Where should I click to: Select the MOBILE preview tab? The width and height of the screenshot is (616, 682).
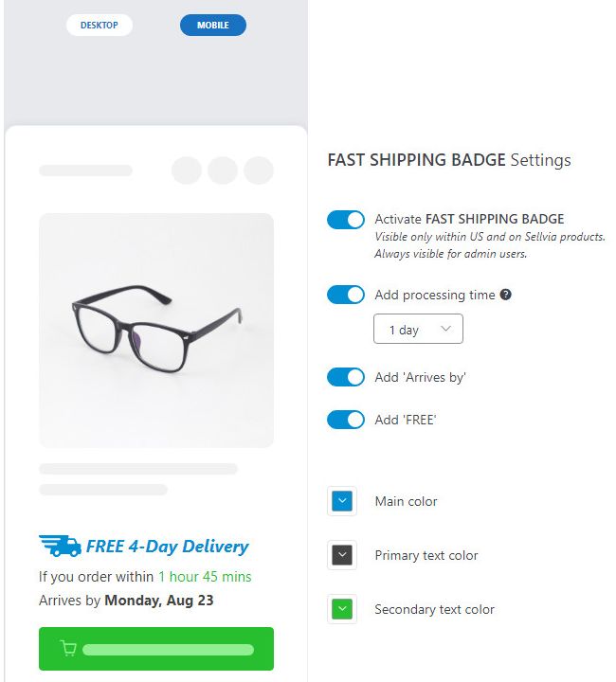point(213,26)
